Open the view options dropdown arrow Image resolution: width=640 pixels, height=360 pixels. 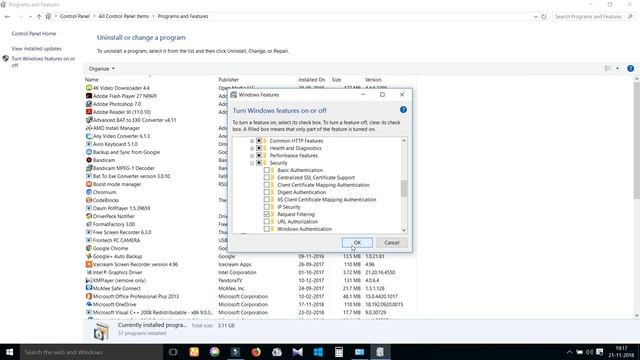618,69
